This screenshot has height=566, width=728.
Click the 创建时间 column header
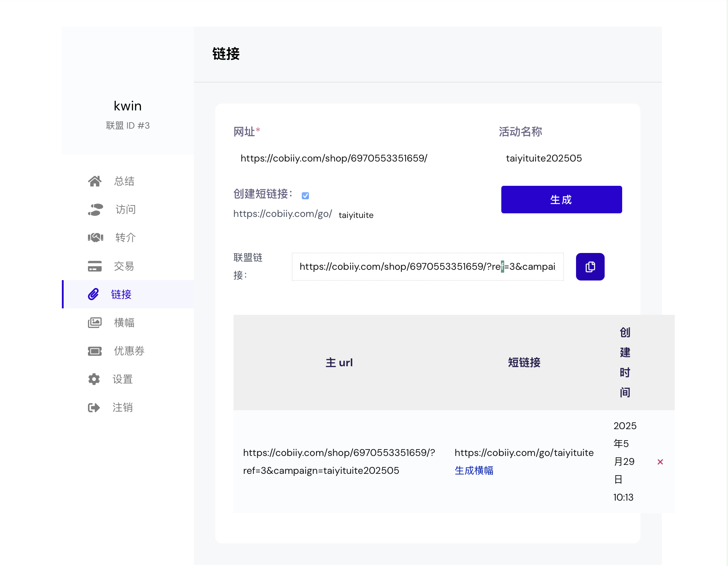point(625,362)
